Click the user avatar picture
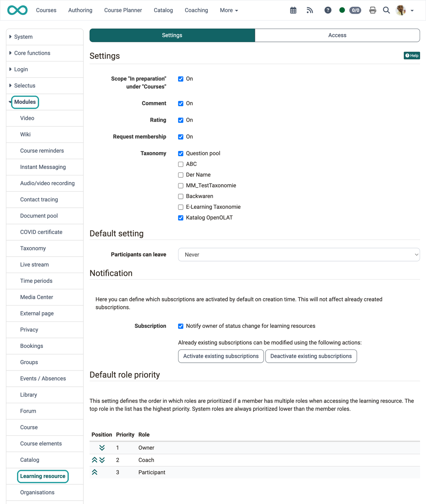The width and height of the screenshot is (426, 504). (x=401, y=10)
